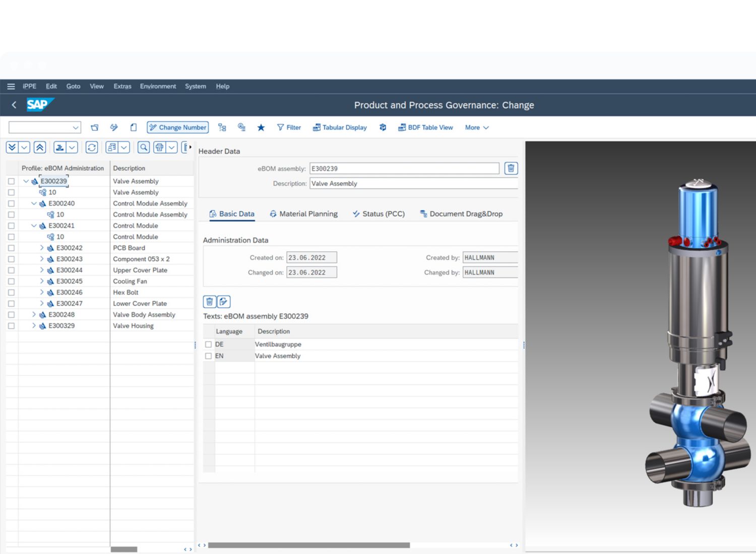Expand the E300248 Valve Body Assembly node
This screenshot has height=554, width=756.
pos(34,315)
